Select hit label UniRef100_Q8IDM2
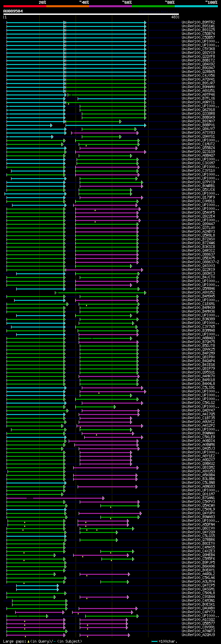 [198, 468]
